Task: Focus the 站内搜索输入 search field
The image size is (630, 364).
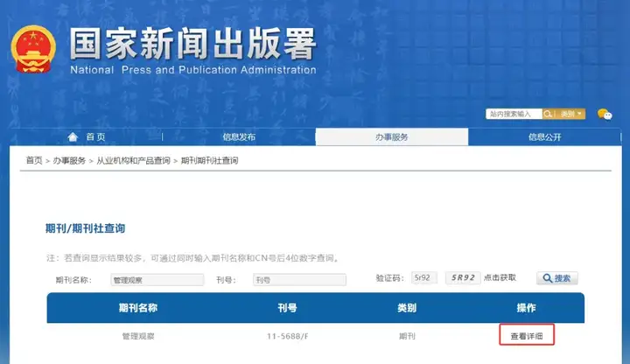Action: (x=514, y=114)
